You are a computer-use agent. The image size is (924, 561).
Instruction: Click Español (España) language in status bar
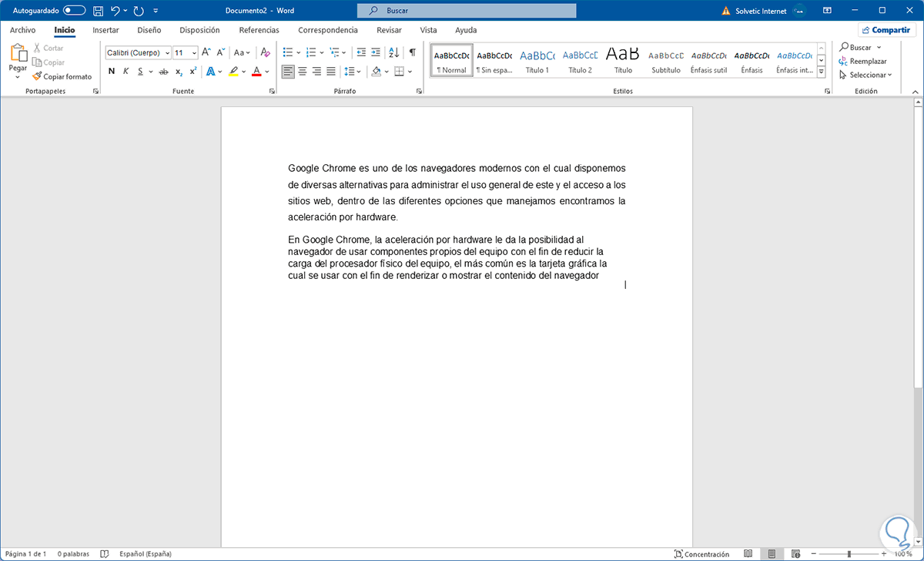(x=146, y=553)
